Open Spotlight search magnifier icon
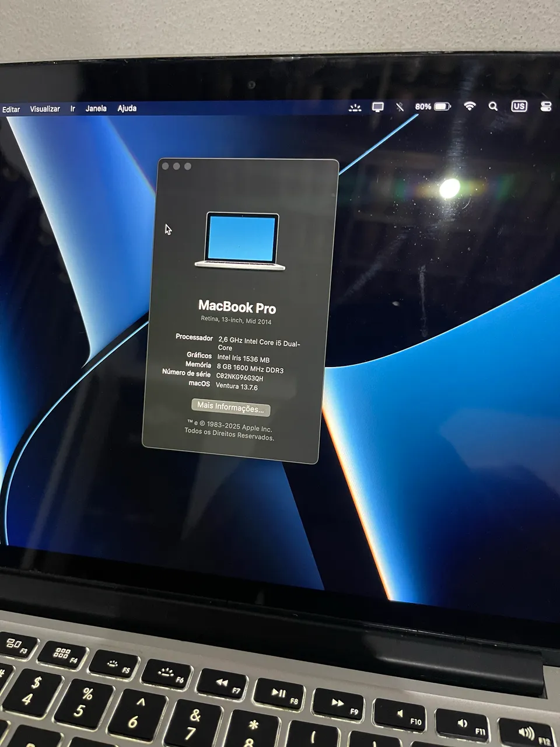Viewport: 560px width, 747px height. tap(493, 106)
